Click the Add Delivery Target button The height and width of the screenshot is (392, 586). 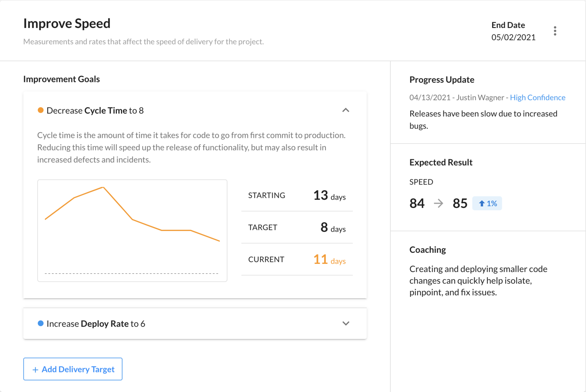coord(73,369)
